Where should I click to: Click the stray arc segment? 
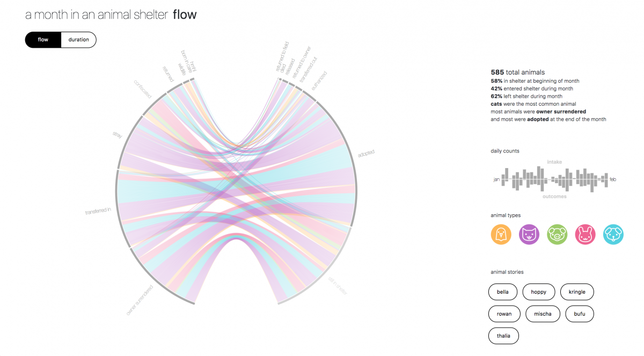[x=127, y=139]
